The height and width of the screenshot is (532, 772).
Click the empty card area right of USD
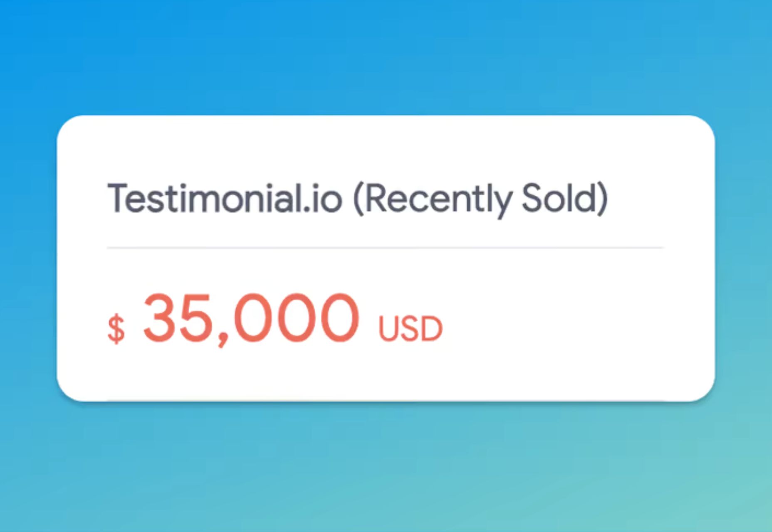(574, 328)
